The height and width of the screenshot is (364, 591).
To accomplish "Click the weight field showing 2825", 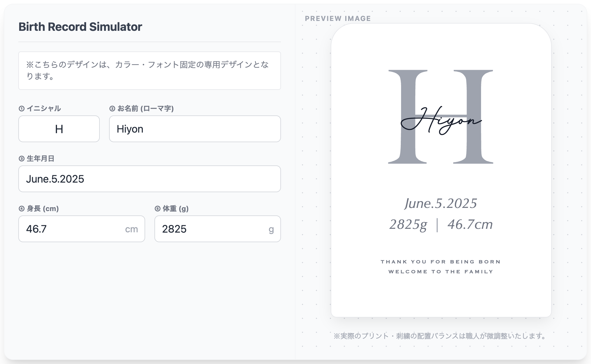I will coord(218,229).
